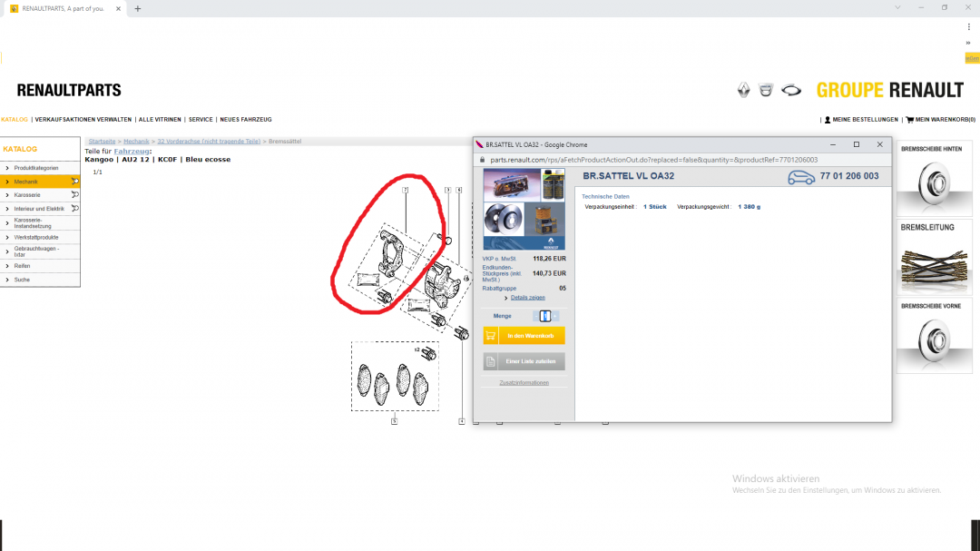Open the Alle Vitrinen menu item
This screenshot has width=980, height=551.
click(x=160, y=120)
